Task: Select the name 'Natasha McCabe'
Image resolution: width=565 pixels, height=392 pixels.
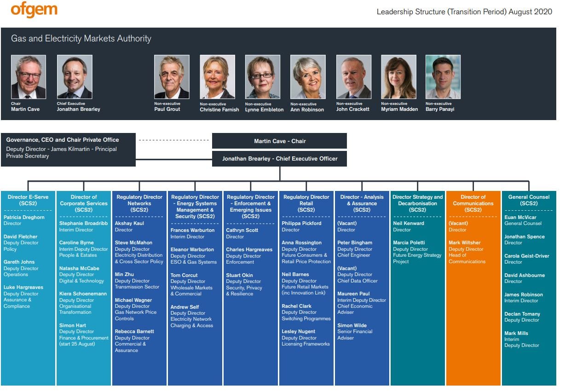Action: pyautogui.click(x=79, y=269)
